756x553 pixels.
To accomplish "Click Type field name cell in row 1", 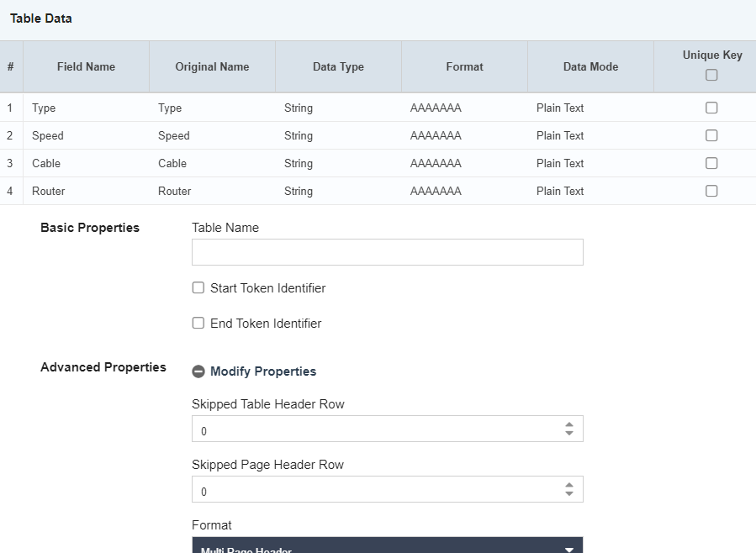I will 44,108.
